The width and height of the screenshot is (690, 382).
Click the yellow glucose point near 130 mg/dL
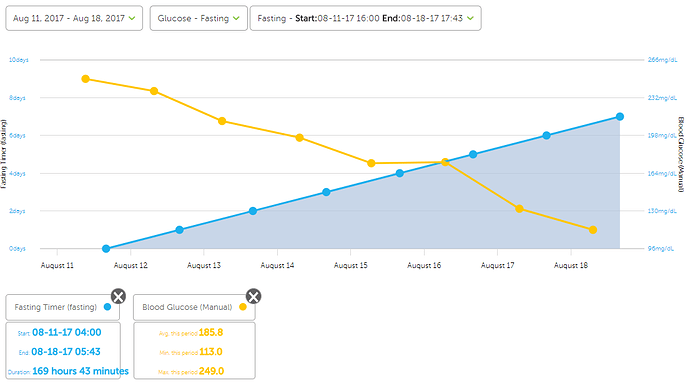click(x=519, y=209)
